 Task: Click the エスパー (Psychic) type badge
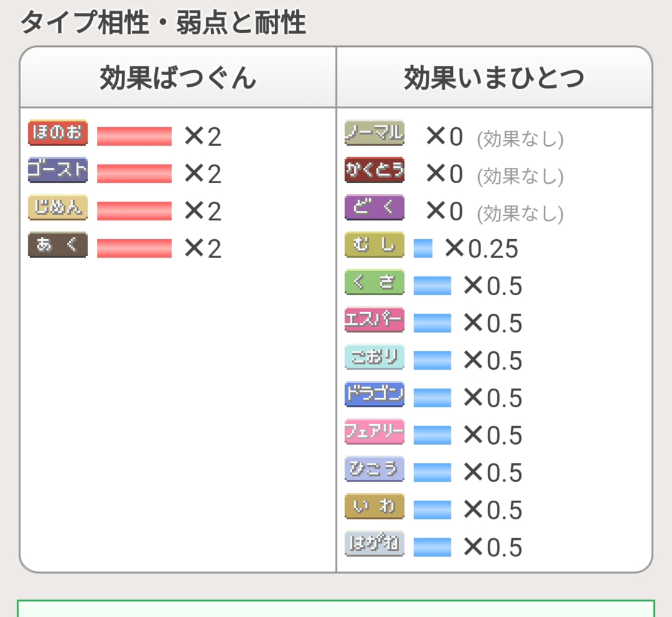374,319
